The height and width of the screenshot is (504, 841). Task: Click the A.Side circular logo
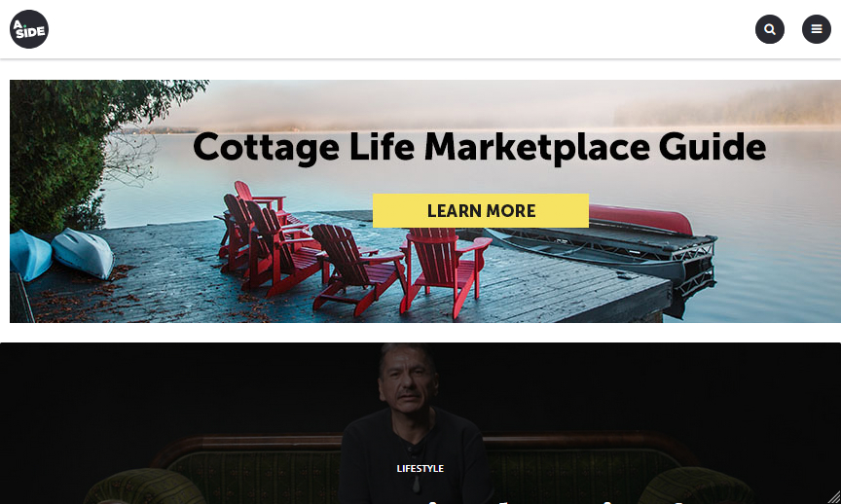[29, 29]
